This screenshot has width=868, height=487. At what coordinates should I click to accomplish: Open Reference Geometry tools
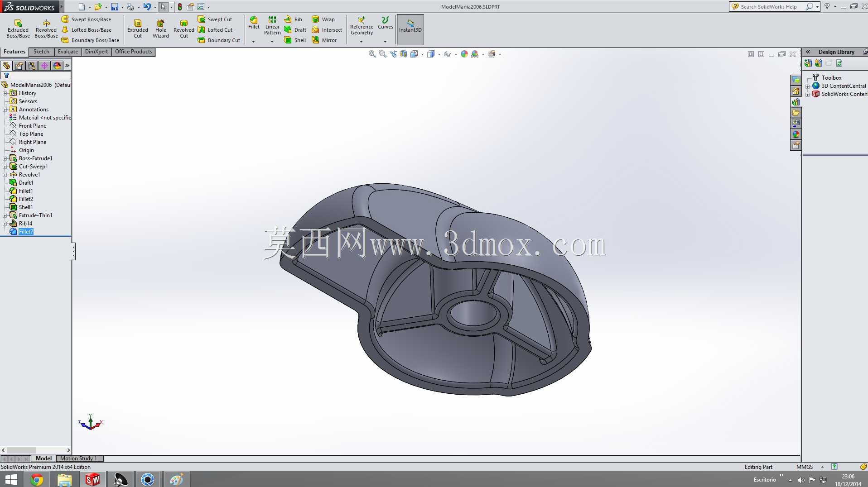pyautogui.click(x=362, y=26)
